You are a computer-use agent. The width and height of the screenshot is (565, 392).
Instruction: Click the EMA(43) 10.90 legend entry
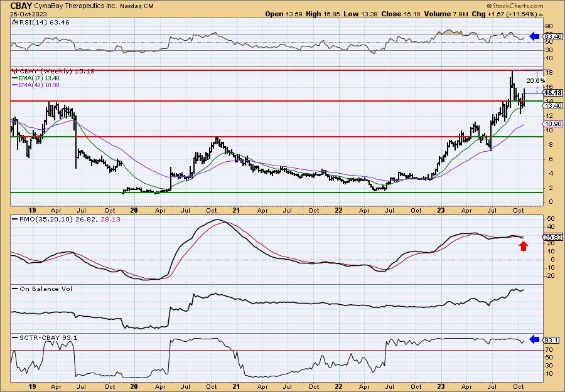tap(36, 85)
